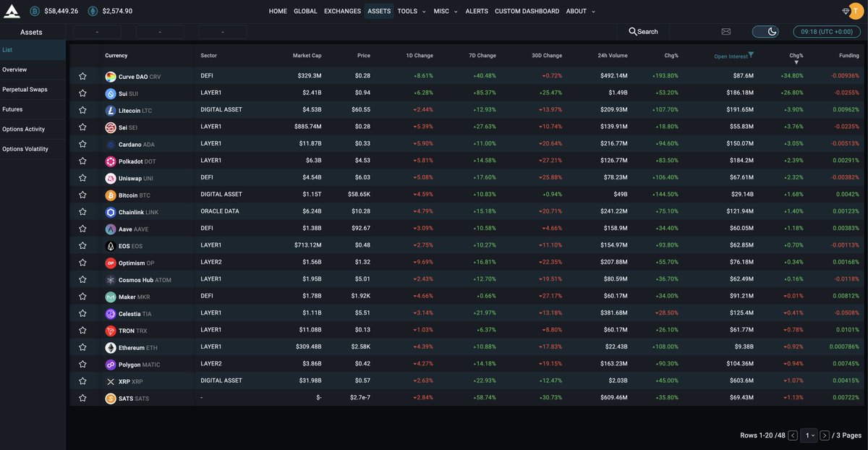Open the mail envelope icon
The image size is (868, 450).
(726, 32)
